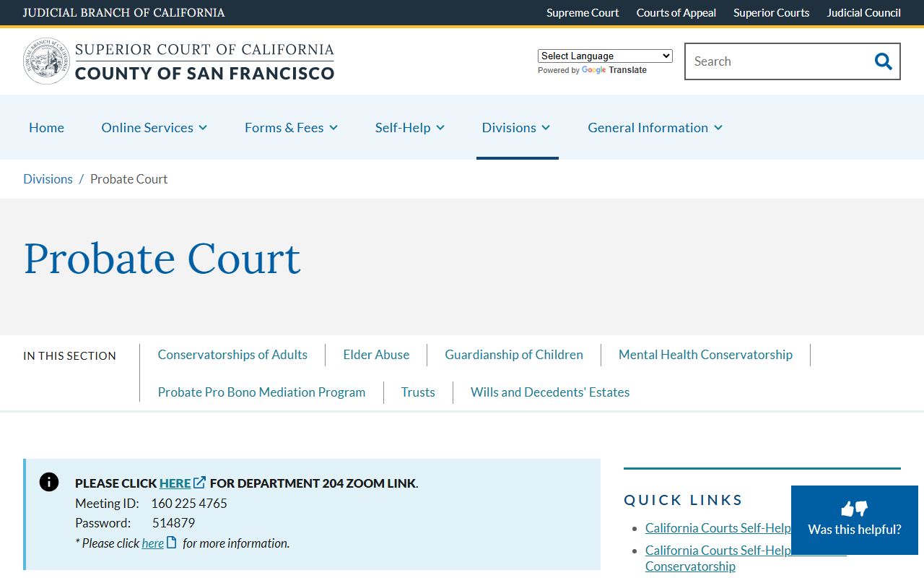924x578 pixels.
Task: Open the Courts of Appeal link
Action: coord(676,13)
